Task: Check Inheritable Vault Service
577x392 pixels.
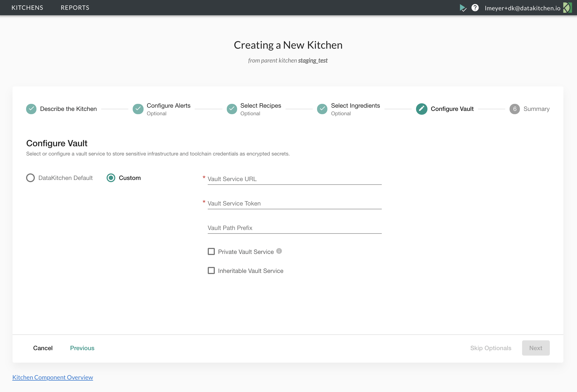Action: pyautogui.click(x=211, y=270)
